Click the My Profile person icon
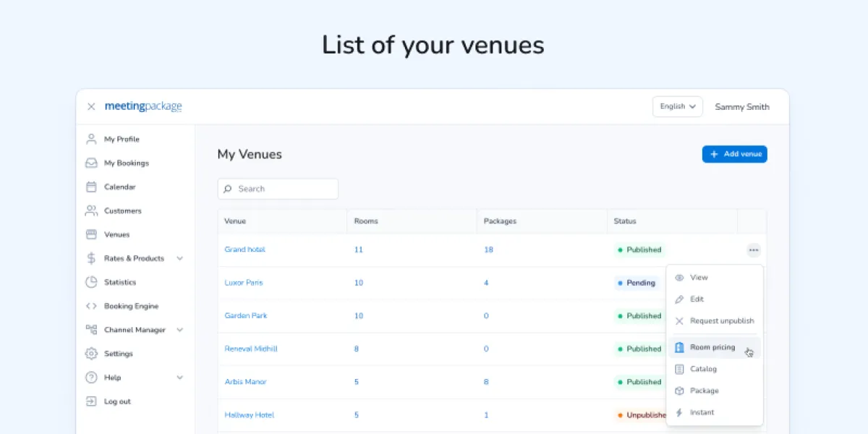 (91, 139)
